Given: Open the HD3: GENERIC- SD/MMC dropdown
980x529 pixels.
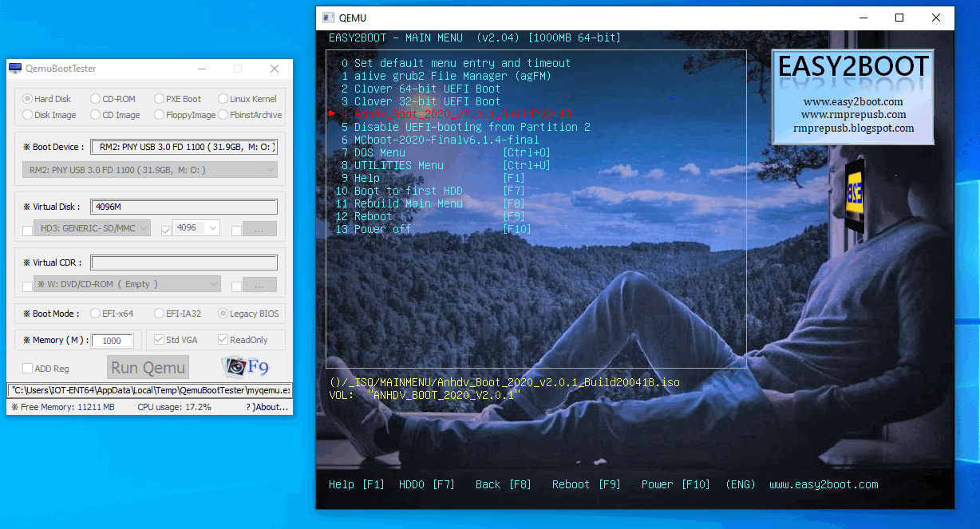Looking at the screenshot, I should click(92, 228).
